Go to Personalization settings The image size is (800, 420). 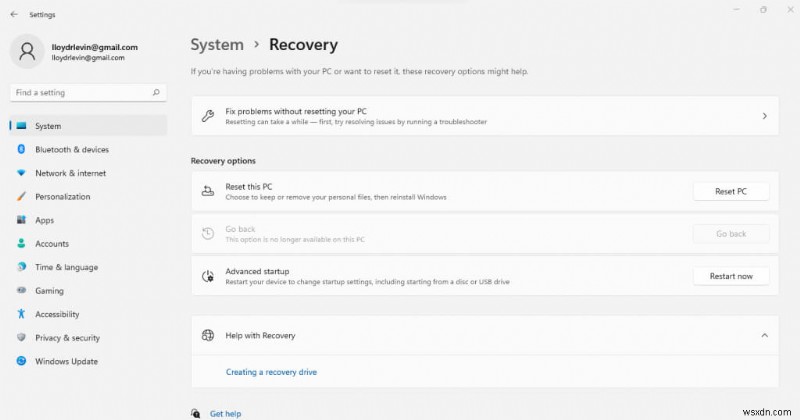(x=88, y=196)
